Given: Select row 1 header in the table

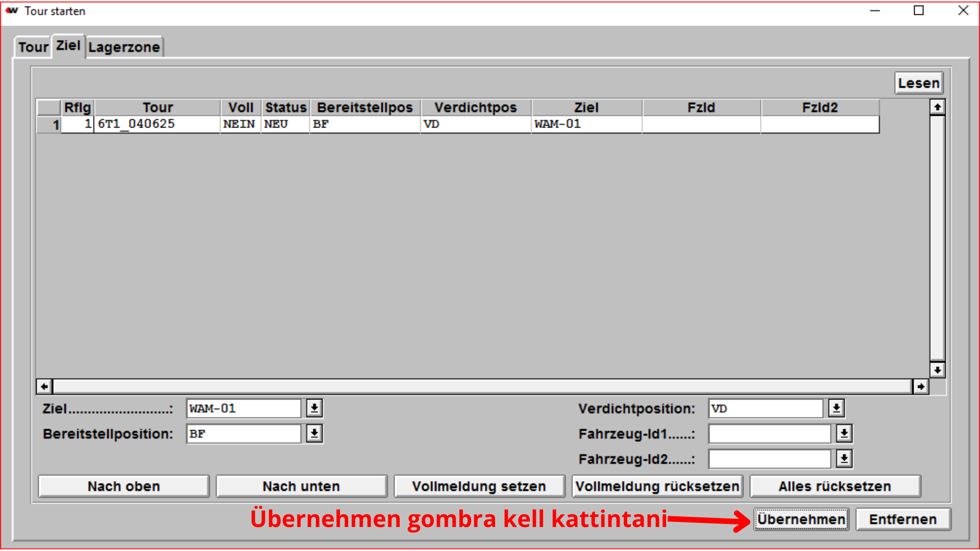Looking at the screenshot, I should (50, 124).
